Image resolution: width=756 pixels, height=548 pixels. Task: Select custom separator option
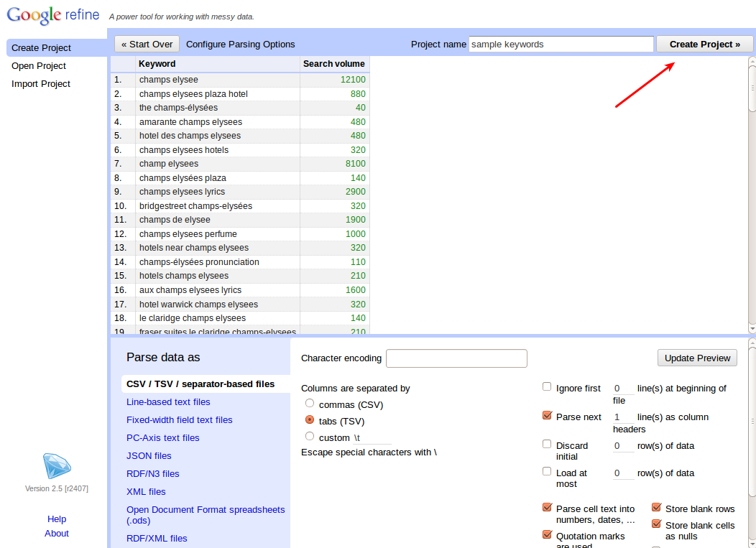[x=310, y=436]
